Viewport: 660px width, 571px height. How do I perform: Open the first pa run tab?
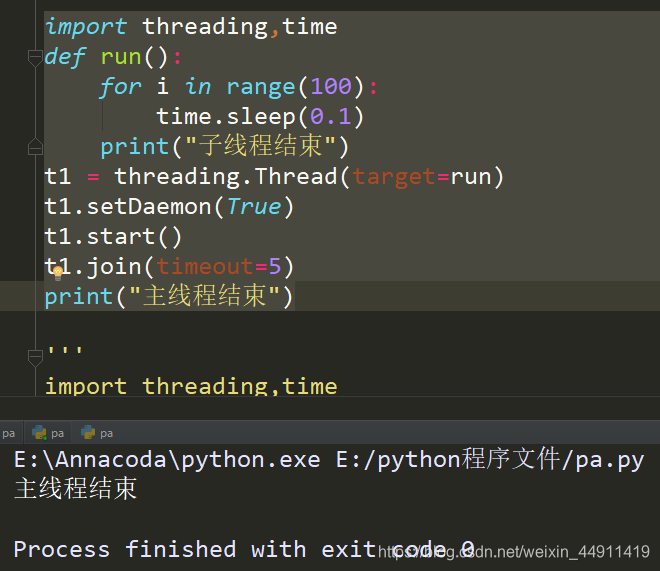coord(9,433)
